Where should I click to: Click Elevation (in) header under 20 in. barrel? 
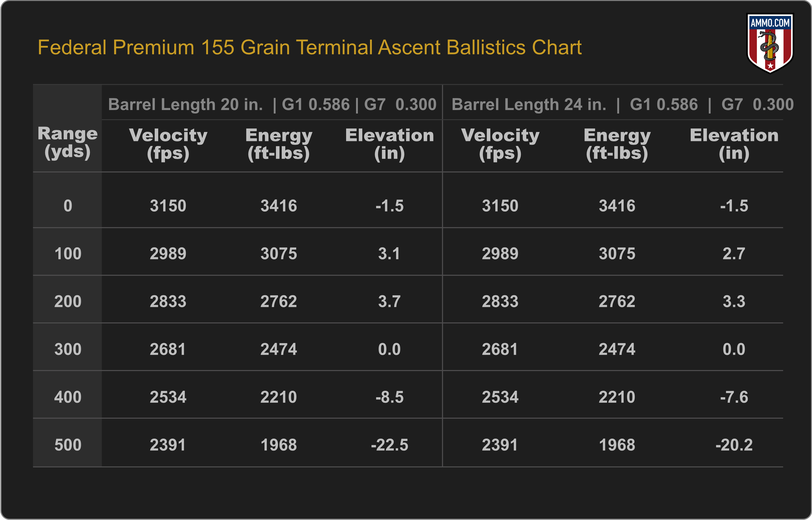click(389, 144)
